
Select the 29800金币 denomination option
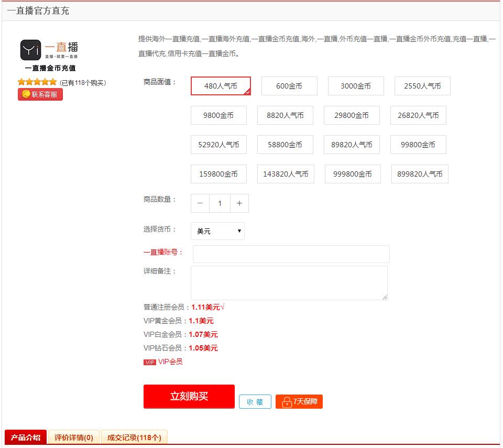pos(352,115)
